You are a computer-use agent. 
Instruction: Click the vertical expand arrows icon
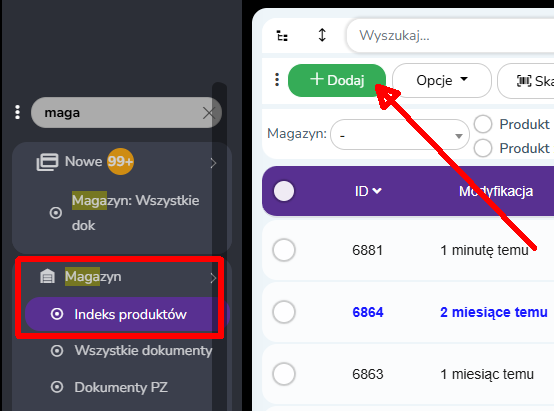(322, 35)
